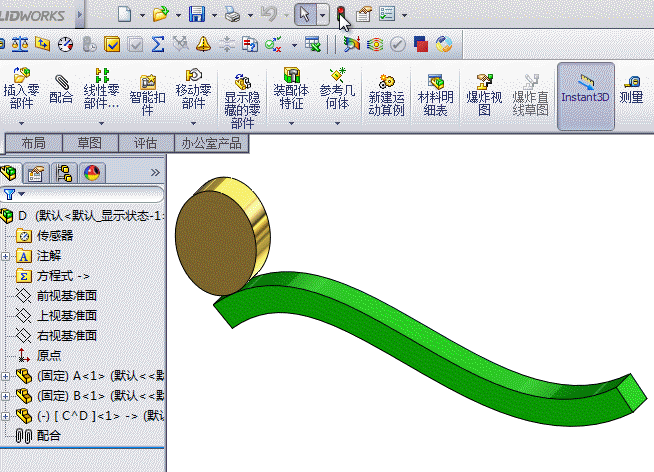Image resolution: width=654 pixels, height=472 pixels.
Task: Click the Rebuild traffic light icon
Action: click(341, 14)
